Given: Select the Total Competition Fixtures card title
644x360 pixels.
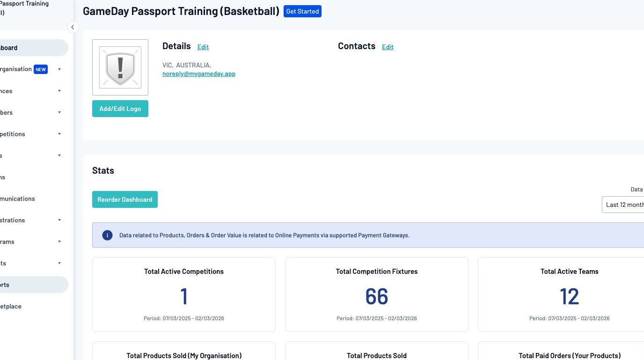Looking at the screenshot, I should pyautogui.click(x=377, y=272).
